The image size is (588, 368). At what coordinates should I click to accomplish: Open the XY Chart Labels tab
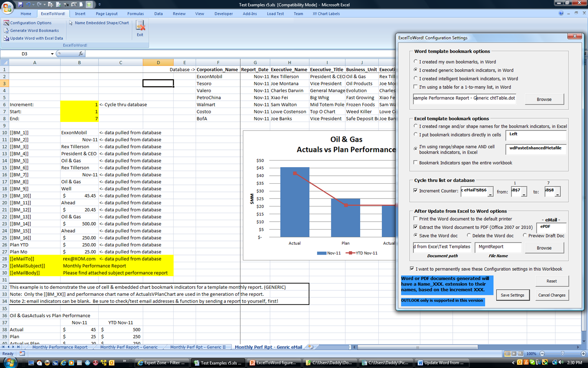point(326,14)
